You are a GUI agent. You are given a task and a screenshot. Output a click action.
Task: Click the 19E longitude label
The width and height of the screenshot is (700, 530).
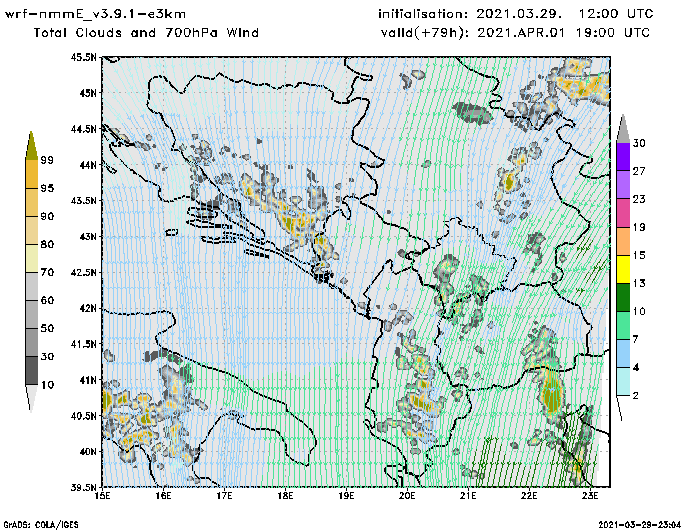tap(346, 496)
